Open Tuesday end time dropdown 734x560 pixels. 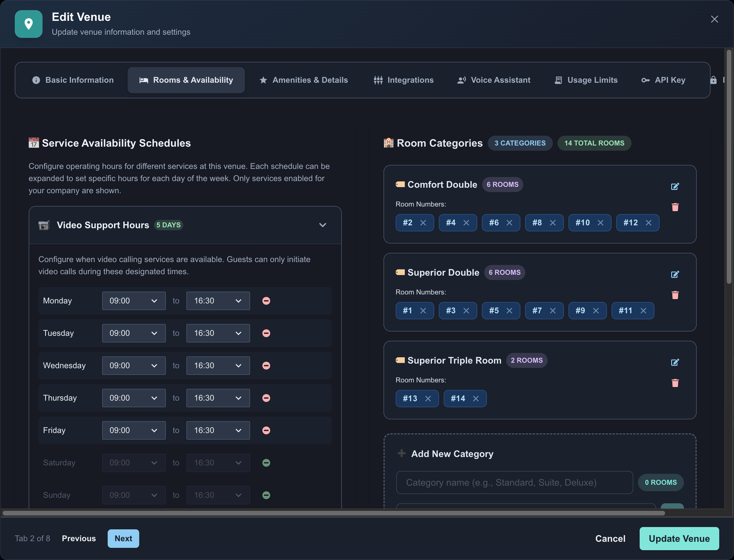point(218,333)
